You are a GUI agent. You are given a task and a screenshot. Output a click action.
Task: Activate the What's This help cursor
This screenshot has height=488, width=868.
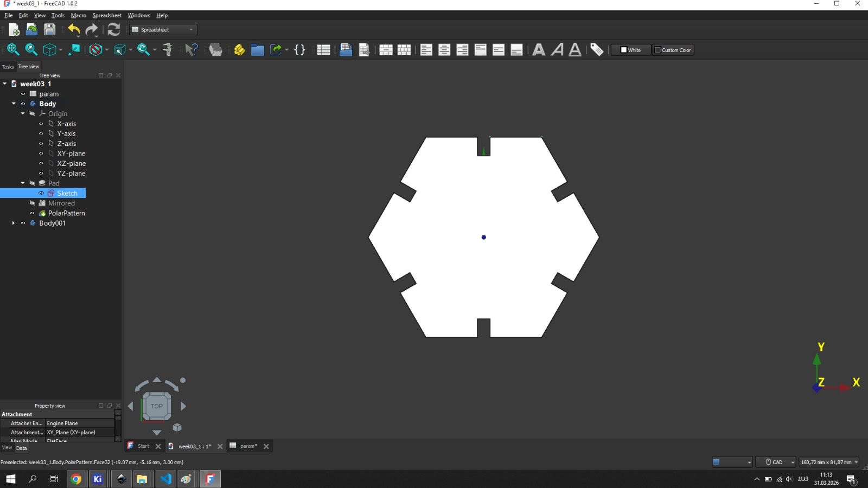click(191, 49)
